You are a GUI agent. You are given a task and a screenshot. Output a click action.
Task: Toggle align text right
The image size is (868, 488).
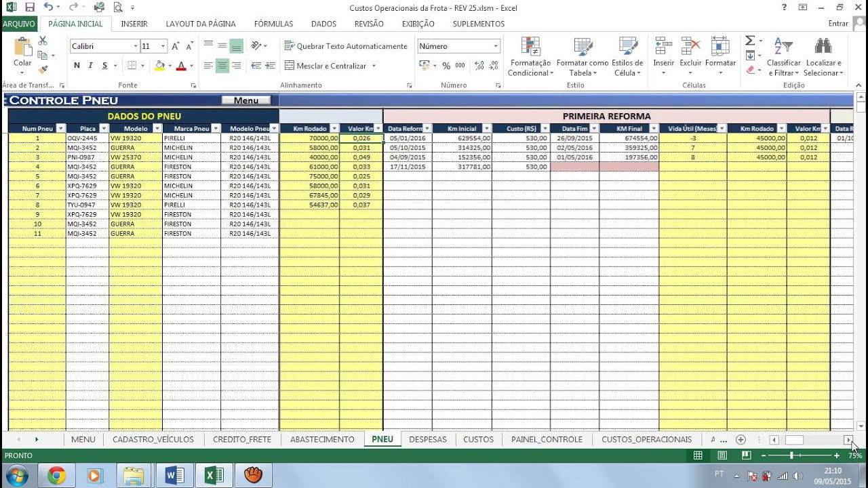(x=236, y=66)
